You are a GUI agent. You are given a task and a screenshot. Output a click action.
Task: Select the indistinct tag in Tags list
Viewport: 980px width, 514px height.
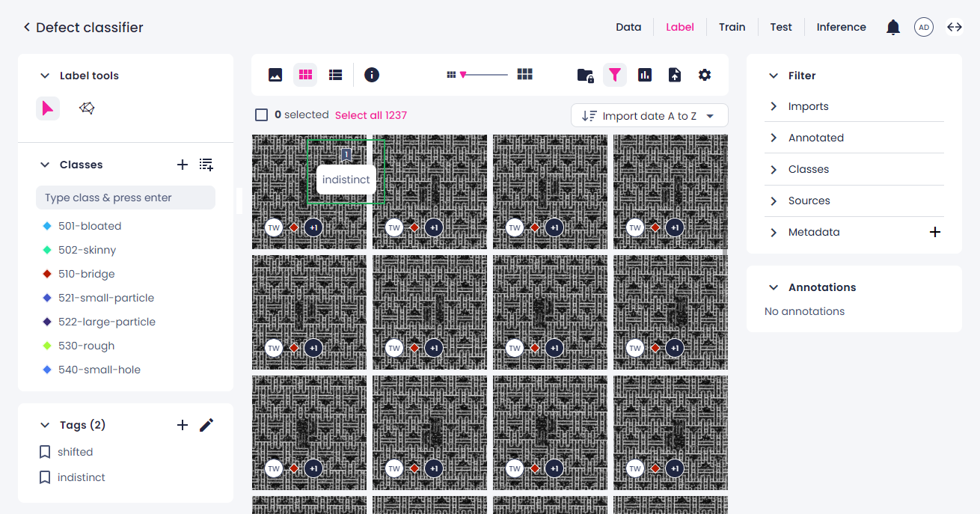click(x=82, y=477)
